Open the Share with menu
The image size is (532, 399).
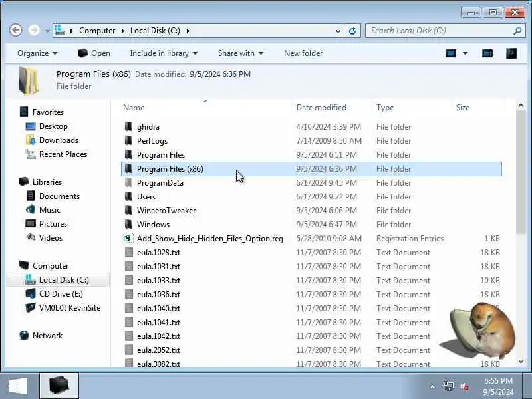[241, 53]
